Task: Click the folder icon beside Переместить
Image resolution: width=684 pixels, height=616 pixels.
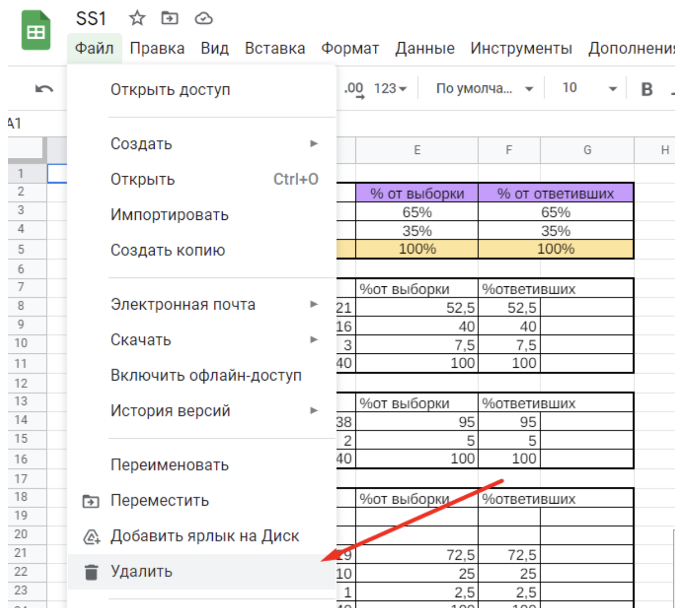Action: (91, 501)
